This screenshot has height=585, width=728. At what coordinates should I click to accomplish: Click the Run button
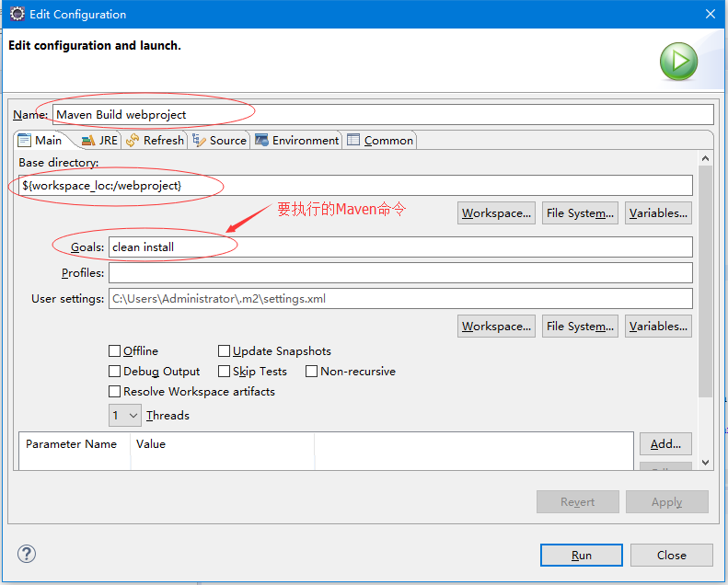tap(582, 556)
